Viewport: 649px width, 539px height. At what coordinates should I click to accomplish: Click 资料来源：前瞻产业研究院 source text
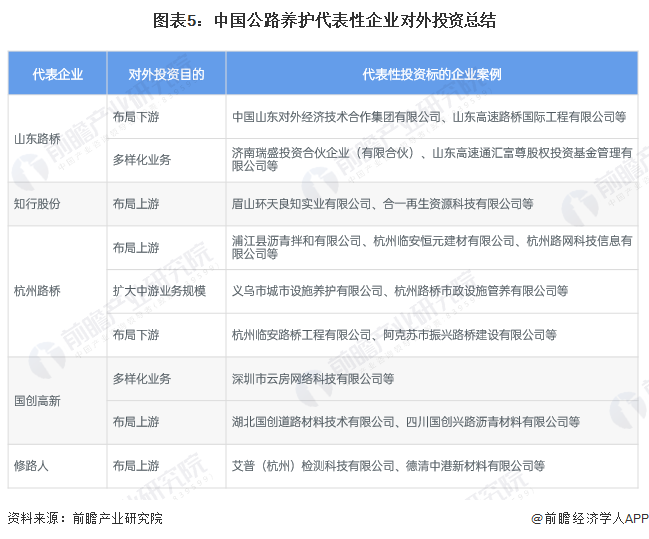(x=85, y=519)
